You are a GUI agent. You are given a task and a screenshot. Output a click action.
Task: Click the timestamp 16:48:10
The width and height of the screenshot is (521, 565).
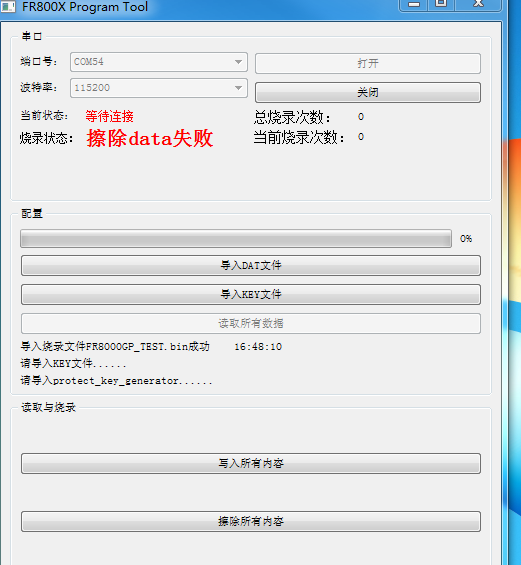tap(258, 347)
